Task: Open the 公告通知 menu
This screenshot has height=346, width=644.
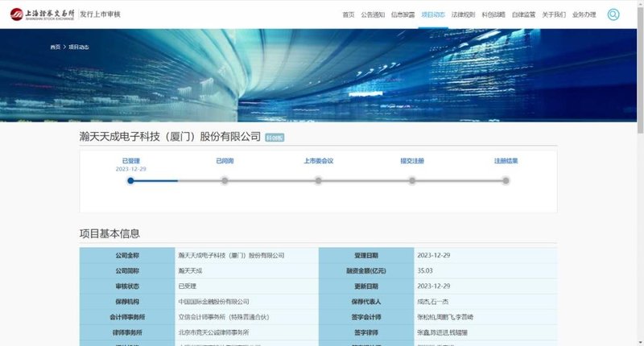Action: (x=373, y=14)
